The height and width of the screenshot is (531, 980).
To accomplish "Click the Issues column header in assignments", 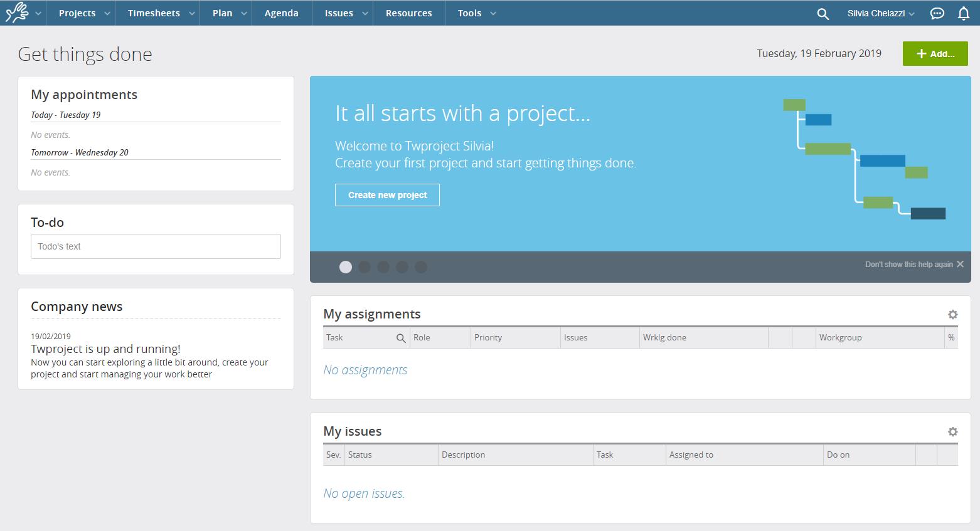I will [575, 337].
